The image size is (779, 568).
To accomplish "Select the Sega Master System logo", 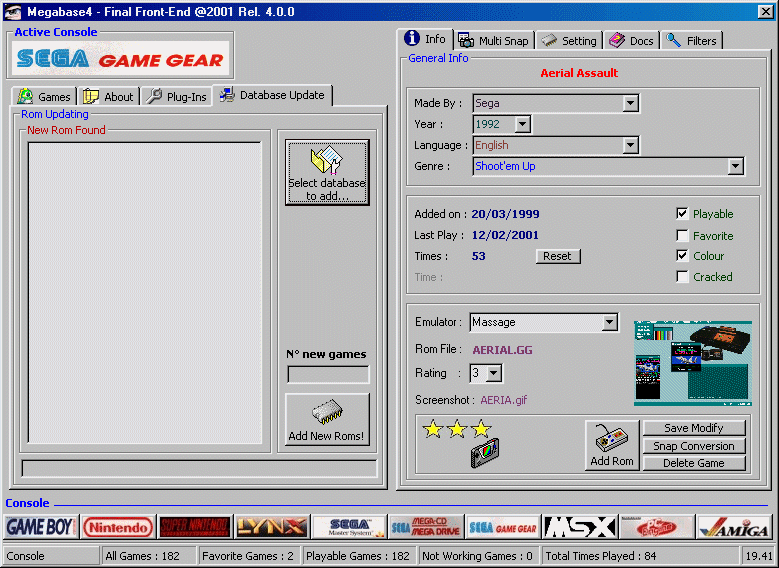I will tap(349, 527).
